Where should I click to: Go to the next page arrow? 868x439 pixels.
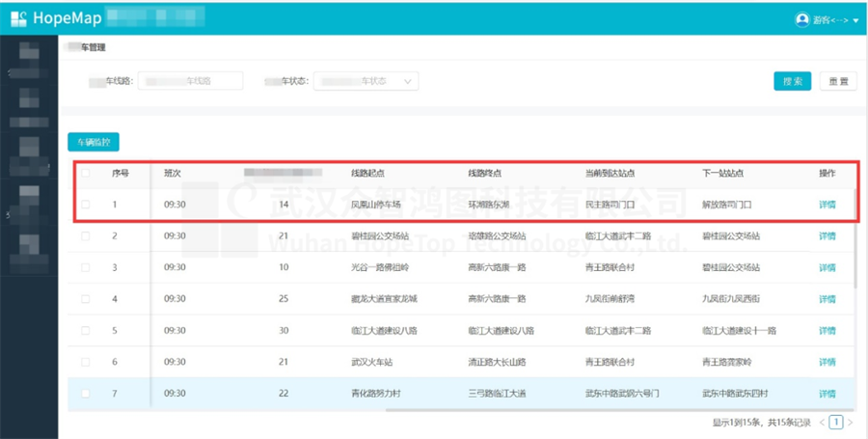coord(850,423)
